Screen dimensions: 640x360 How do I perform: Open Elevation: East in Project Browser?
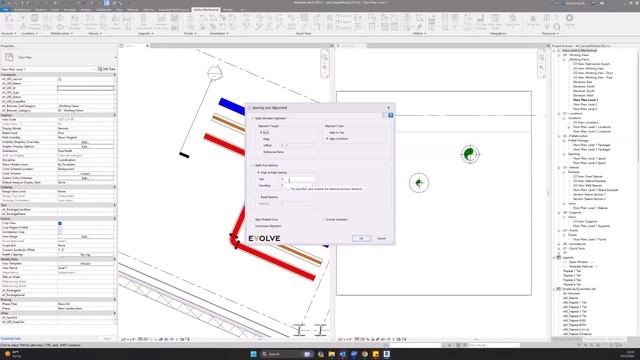tap(582, 82)
